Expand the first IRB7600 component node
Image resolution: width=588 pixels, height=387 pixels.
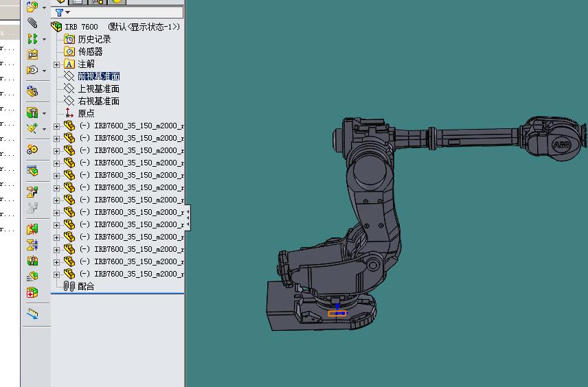pyautogui.click(x=57, y=126)
